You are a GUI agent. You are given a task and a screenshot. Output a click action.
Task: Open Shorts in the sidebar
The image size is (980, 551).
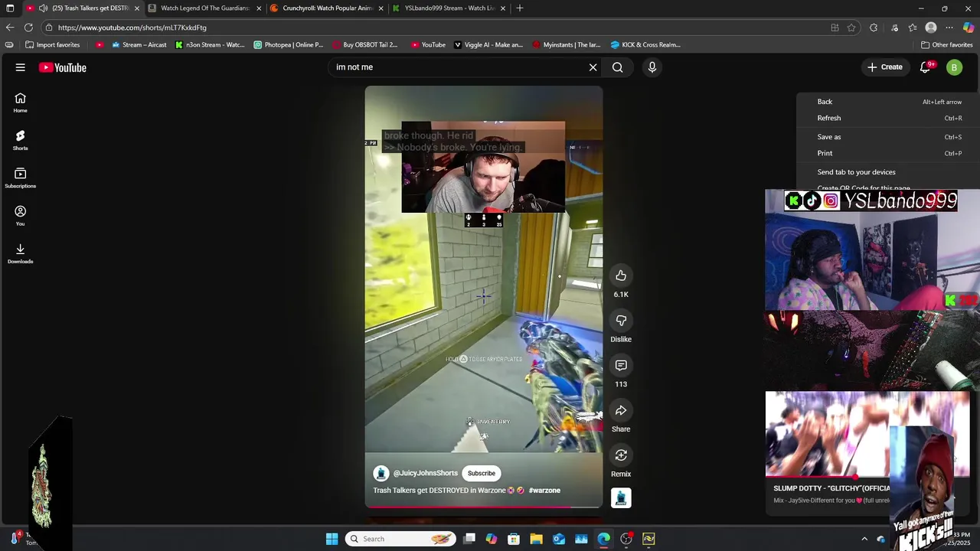pyautogui.click(x=21, y=140)
